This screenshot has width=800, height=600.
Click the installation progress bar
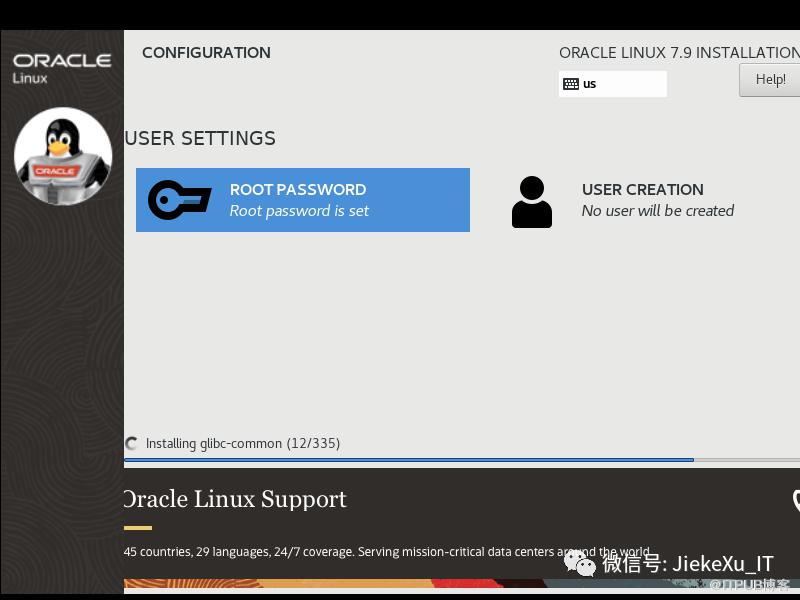pos(462,460)
